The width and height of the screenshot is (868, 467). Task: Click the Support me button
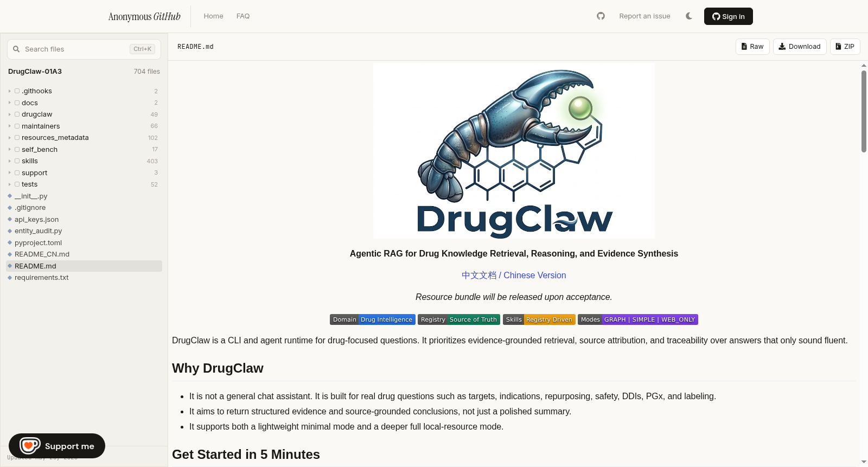pyautogui.click(x=57, y=446)
